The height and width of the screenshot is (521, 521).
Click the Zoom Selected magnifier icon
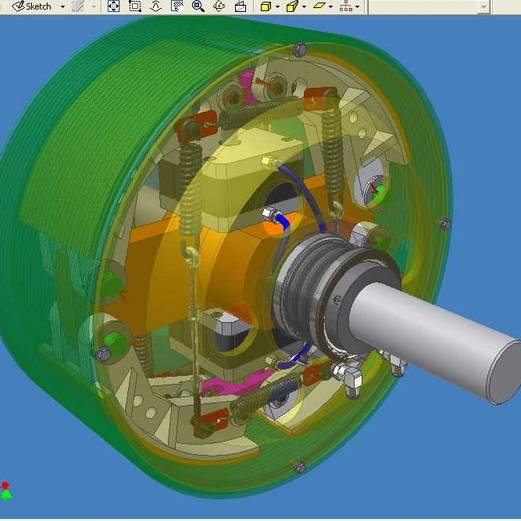(198, 6)
